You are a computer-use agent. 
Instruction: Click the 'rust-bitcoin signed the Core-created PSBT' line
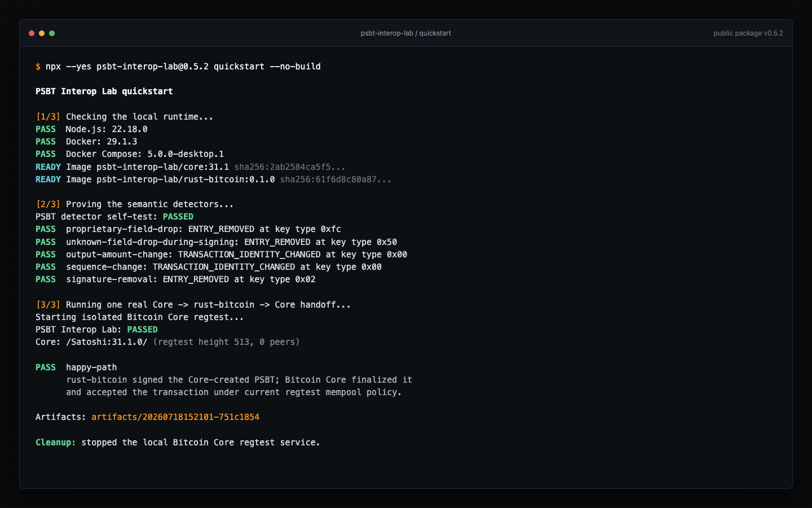point(239,380)
